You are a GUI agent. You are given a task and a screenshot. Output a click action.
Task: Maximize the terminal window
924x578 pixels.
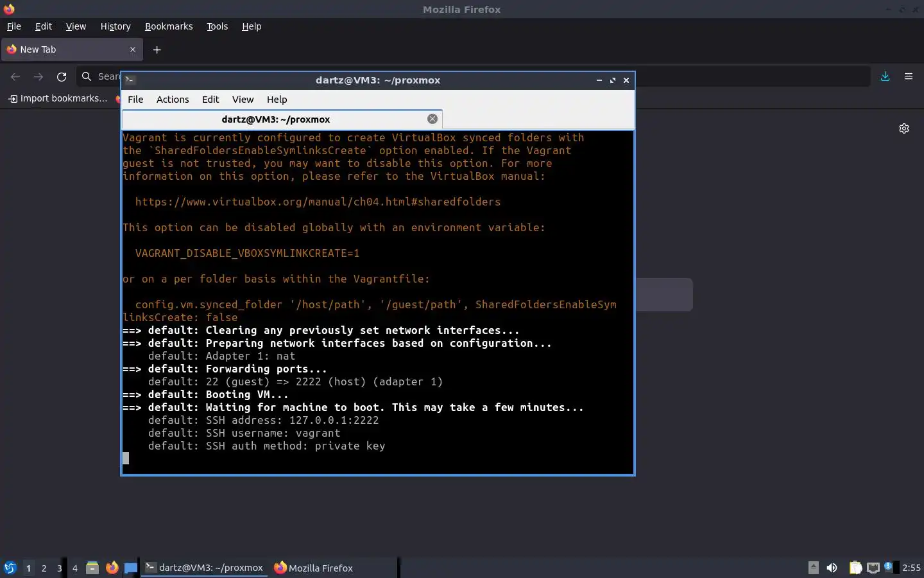(613, 80)
